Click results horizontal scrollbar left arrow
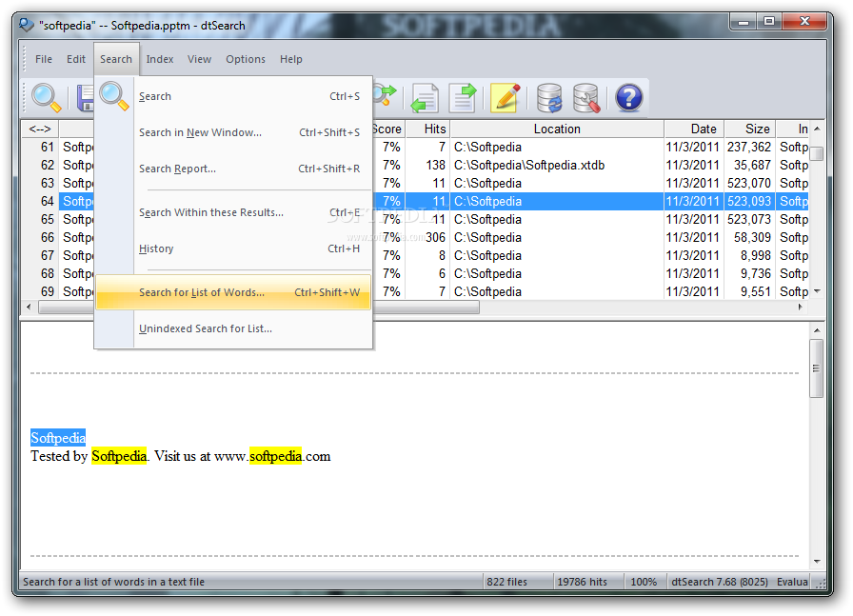This screenshot has height=616, width=853. coord(29,307)
